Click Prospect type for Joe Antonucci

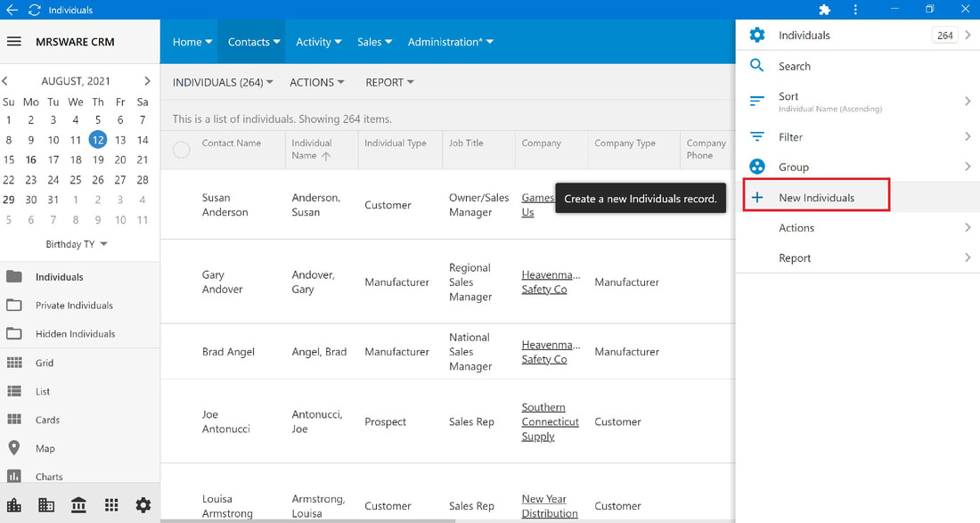click(x=385, y=421)
